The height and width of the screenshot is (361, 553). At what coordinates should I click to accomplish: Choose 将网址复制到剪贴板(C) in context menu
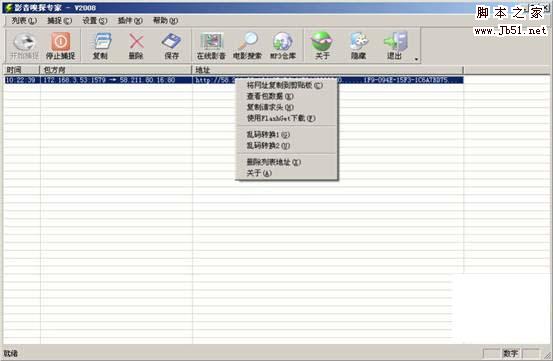click(x=286, y=85)
